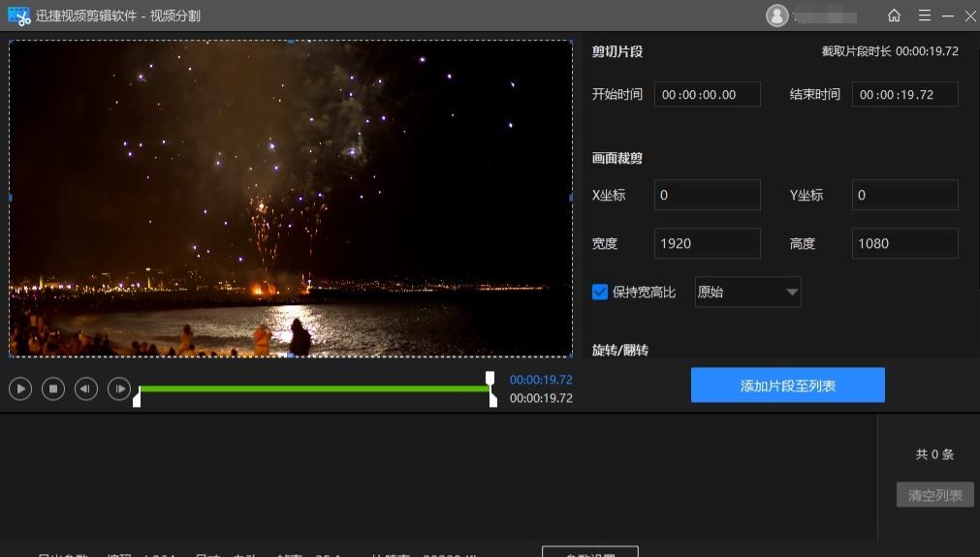The height and width of the screenshot is (557, 980).
Task: Click 添加片段至列表 button
Action: (787, 386)
